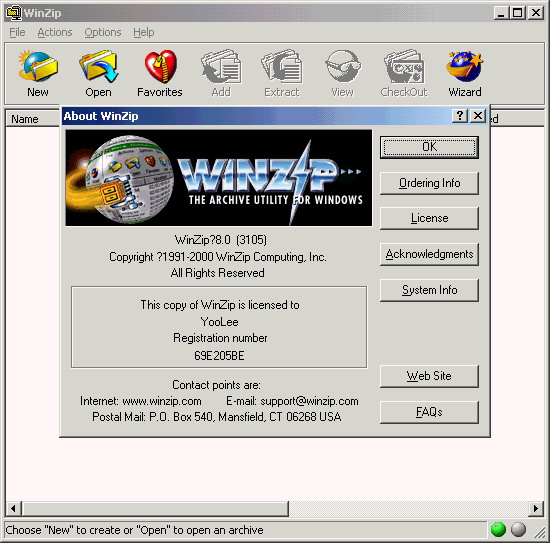Click the Name column header
The height and width of the screenshot is (543, 550).
tap(32, 119)
